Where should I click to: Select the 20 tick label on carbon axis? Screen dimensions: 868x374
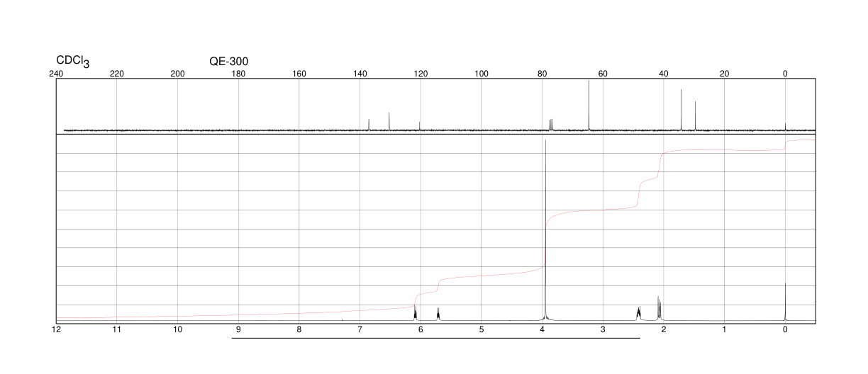coord(724,74)
